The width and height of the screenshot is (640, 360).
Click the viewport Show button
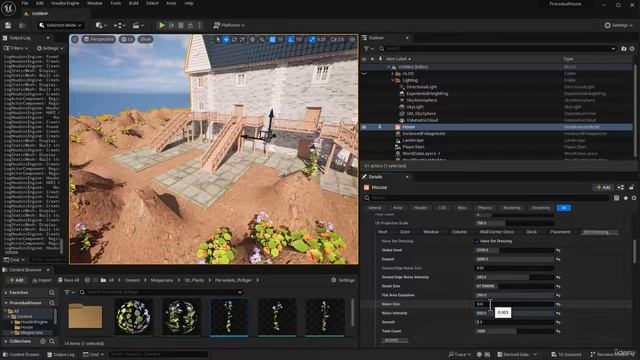[x=145, y=39]
